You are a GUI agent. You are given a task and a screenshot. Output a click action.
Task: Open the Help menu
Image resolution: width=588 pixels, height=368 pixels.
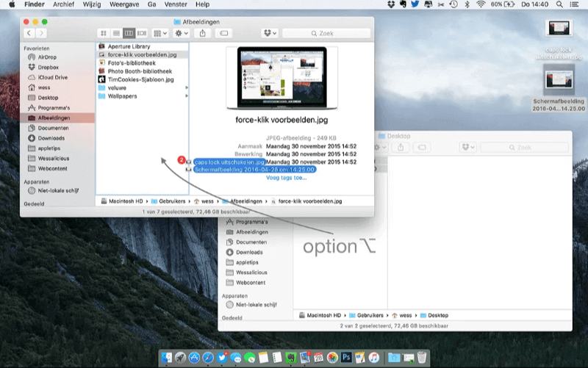(202, 4)
